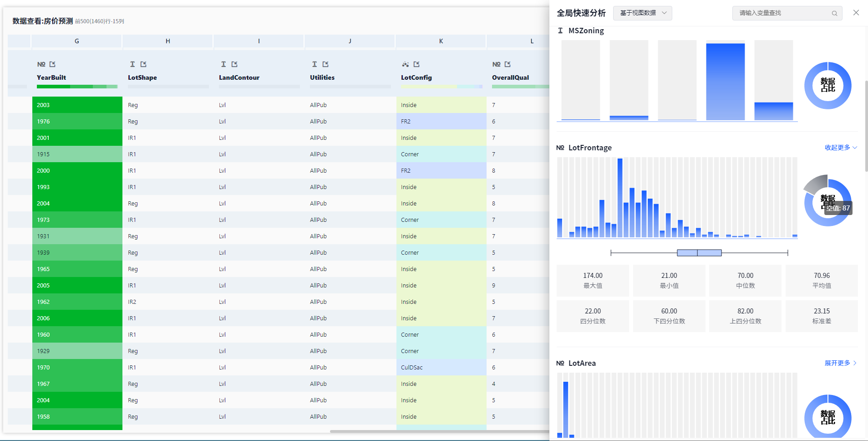Image resolution: width=868 pixels, height=441 pixels.
Task: Close the 全局快速分析 panel
Action: coord(856,13)
